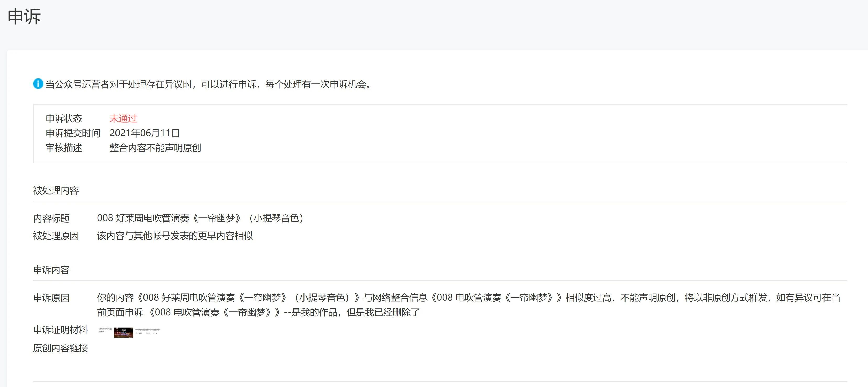Click the handling reason 该内容与其他帐号发表的更早内容相似
Screen dimensions: 868x387
coord(175,236)
